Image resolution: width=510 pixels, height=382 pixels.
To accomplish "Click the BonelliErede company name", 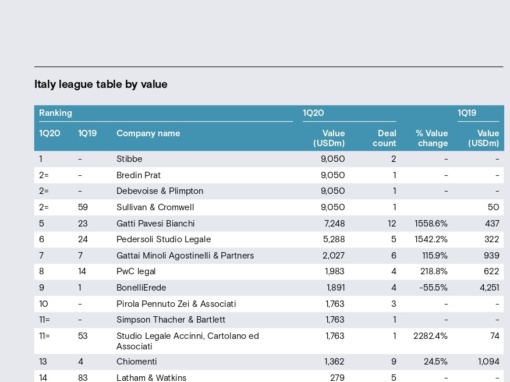I will point(141,288).
